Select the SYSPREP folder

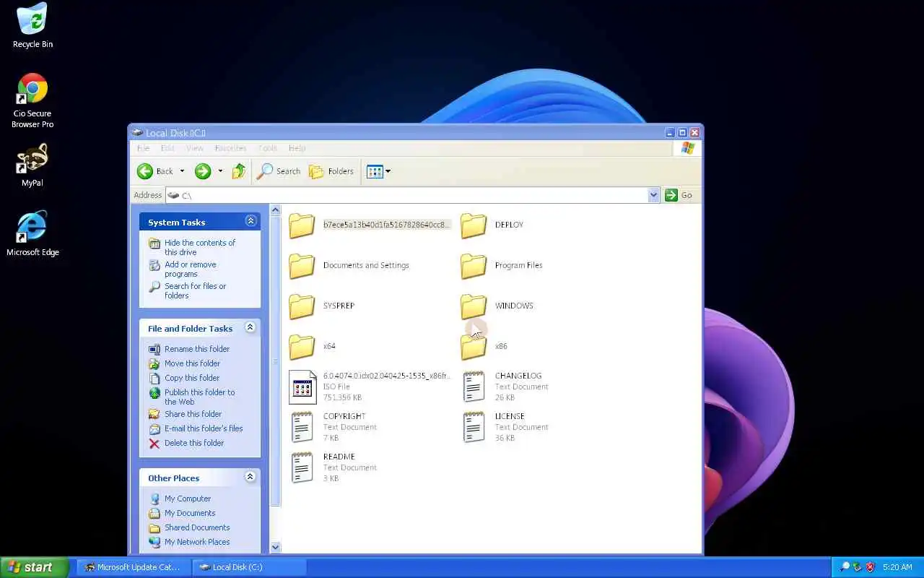point(322,306)
